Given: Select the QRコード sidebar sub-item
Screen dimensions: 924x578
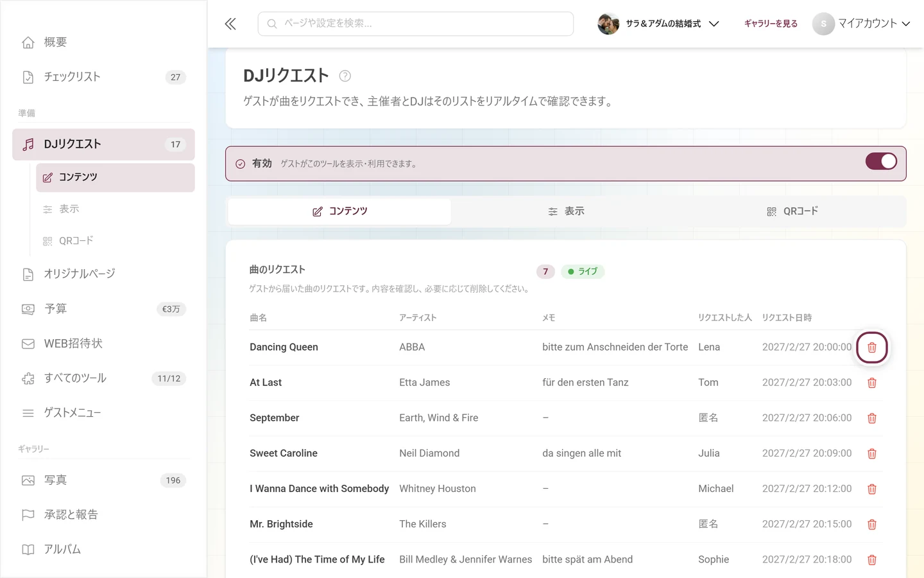Looking at the screenshot, I should (116, 241).
